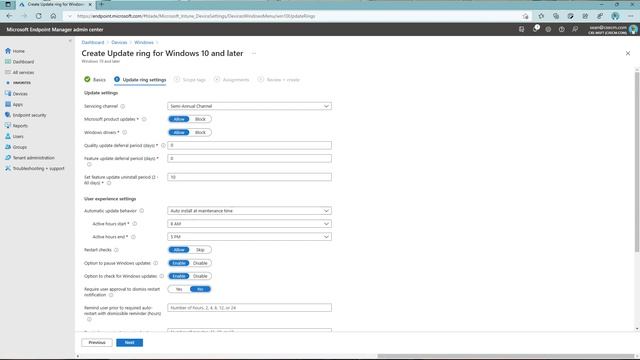The image size is (640, 360).
Task: Open the feedback icon in portal header
Action: [x=575, y=29]
